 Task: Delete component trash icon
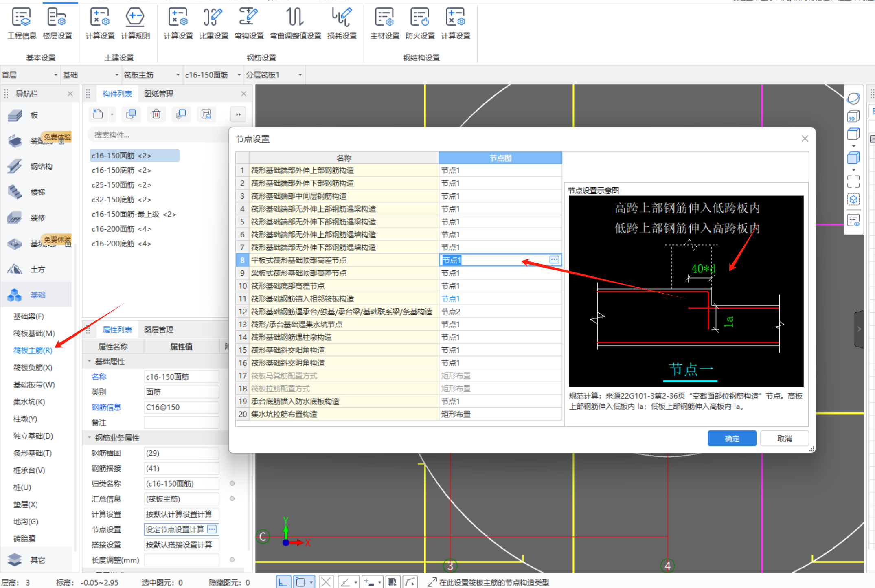click(x=156, y=114)
